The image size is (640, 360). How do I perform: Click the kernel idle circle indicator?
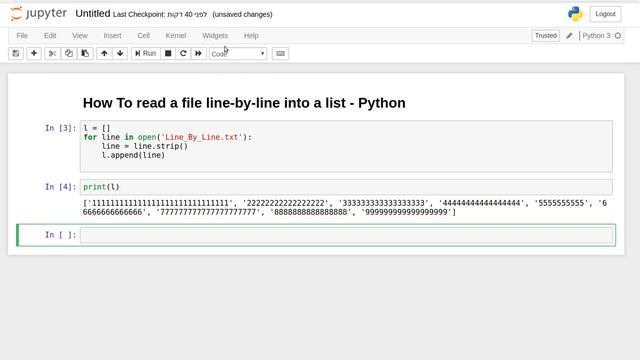click(x=618, y=36)
